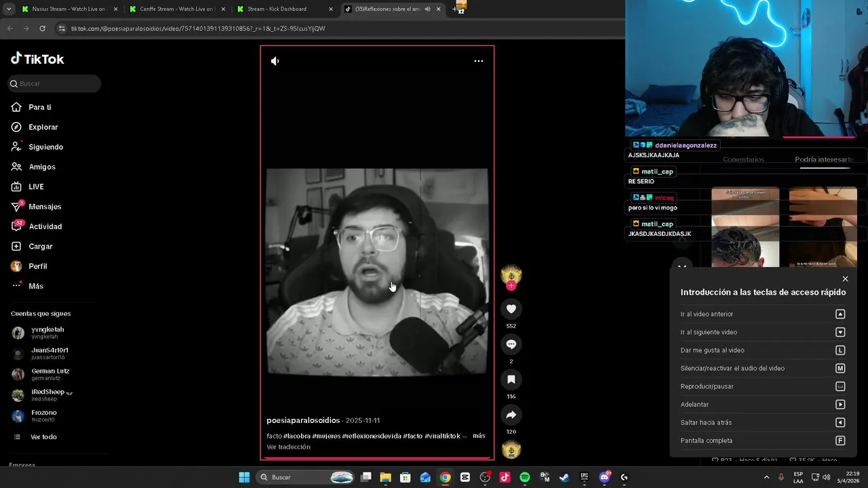The image size is (868, 488).
Task: Open the #reflexionesdevida hashtag
Action: (372, 436)
